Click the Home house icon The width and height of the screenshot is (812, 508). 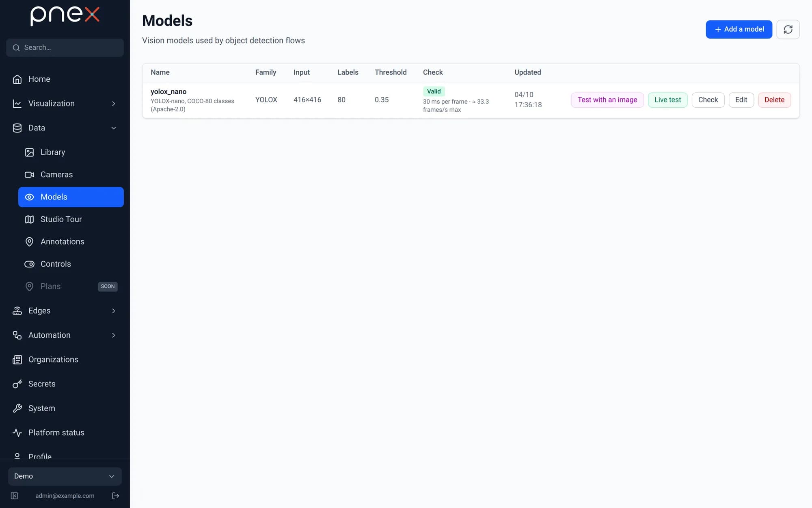(x=17, y=79)
